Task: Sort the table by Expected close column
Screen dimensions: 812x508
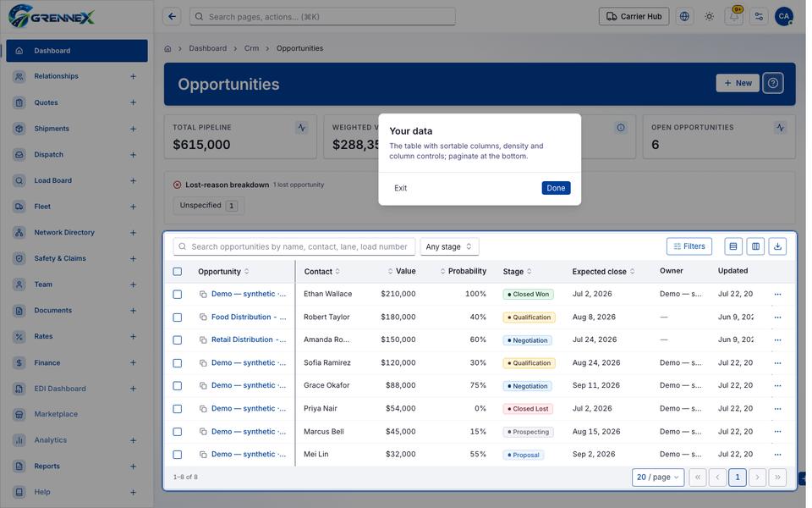Action: 603,272
